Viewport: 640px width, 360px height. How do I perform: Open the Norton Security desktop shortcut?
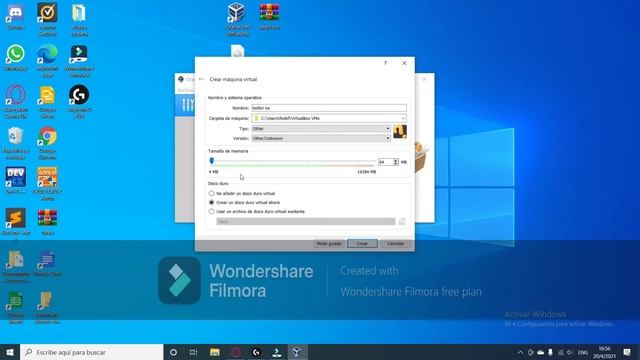[x=47, y=19]
